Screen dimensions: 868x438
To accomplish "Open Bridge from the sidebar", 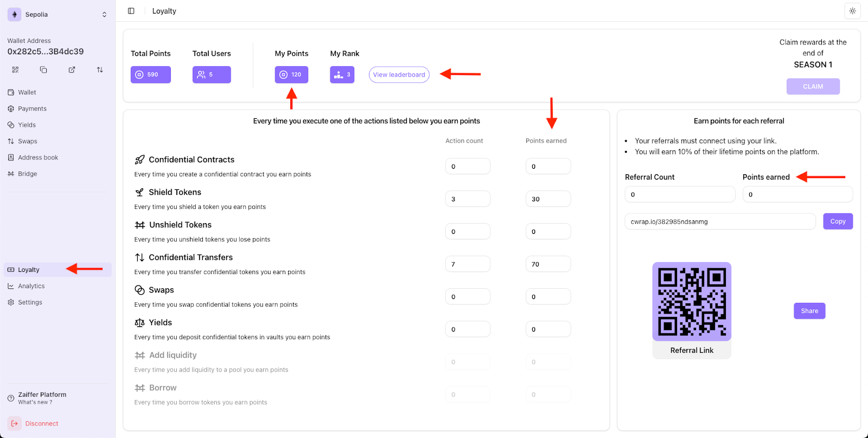I will (x=58, y=174).
